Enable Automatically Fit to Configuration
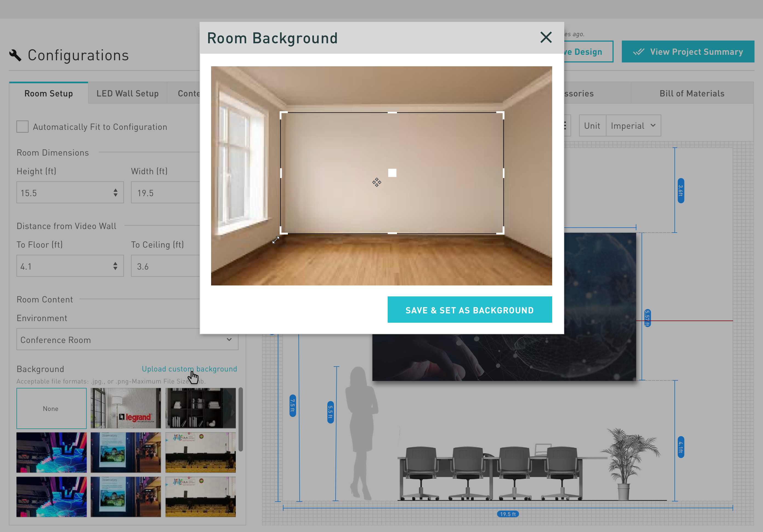The width and height of the screenshot is (763, 532). click(22, 127)
